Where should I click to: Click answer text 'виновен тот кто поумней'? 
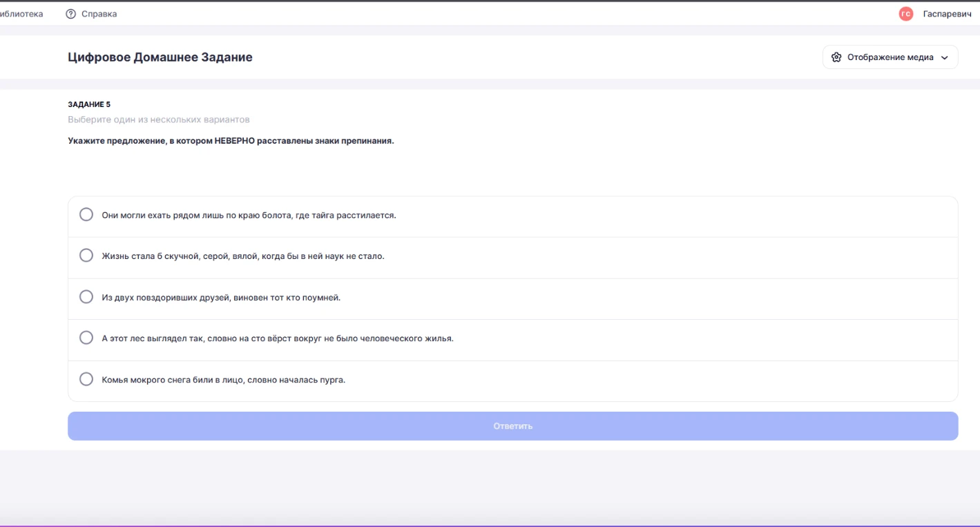pyautogui.click(x=287, y=298)
